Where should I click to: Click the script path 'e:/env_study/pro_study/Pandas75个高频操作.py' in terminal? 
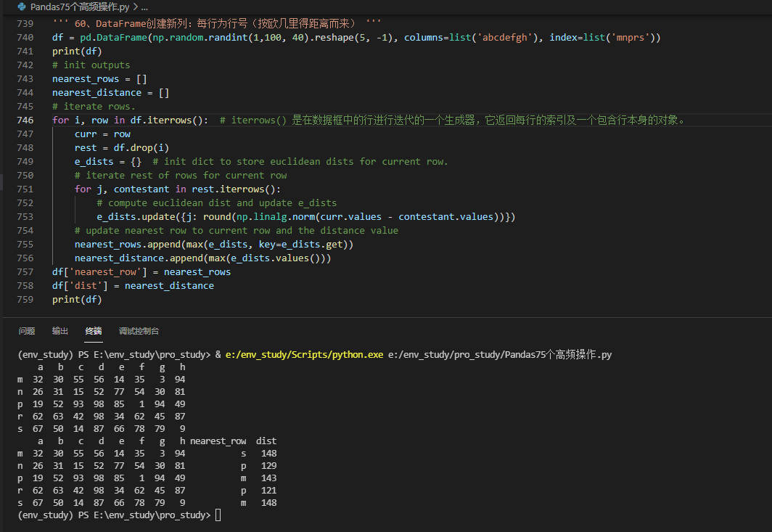(500, 355)
